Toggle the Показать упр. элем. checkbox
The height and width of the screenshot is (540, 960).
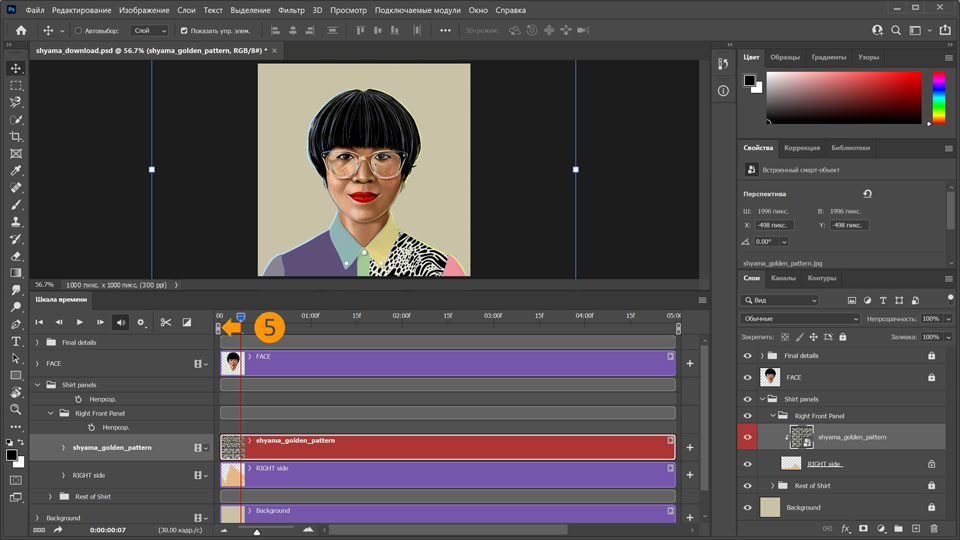pyautogui.click(x=184, y=31)
